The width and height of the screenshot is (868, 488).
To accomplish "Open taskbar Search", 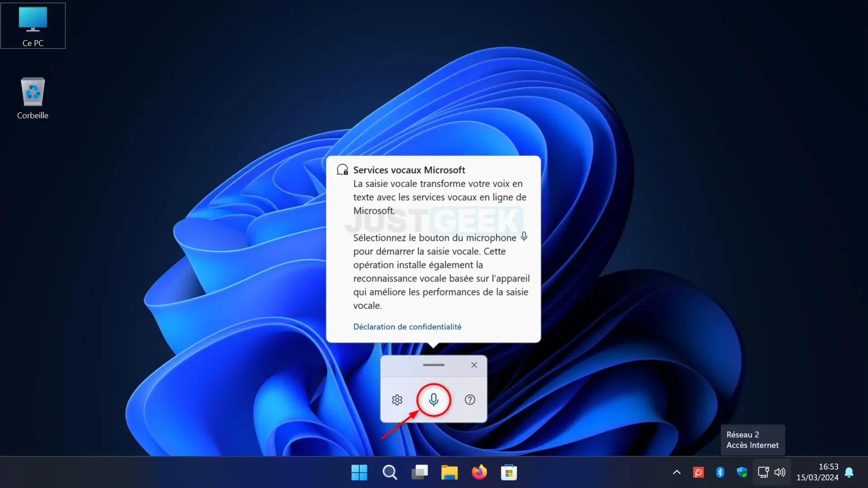I will [389, 473].
